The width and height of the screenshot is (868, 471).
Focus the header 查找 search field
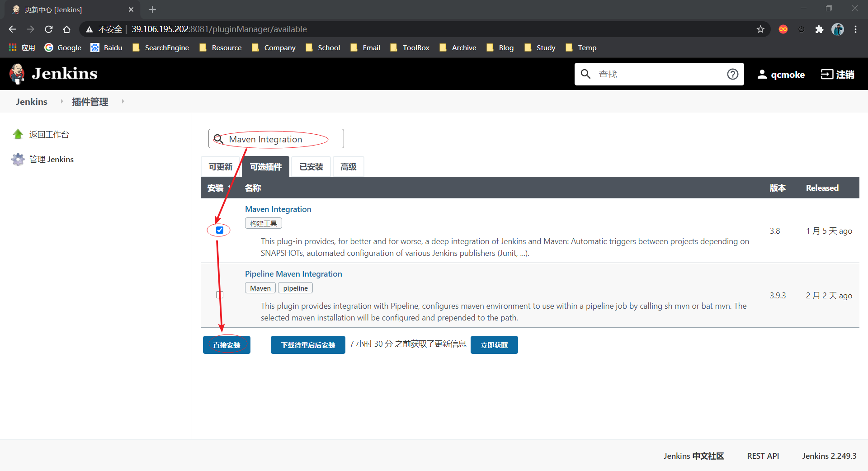659,74
